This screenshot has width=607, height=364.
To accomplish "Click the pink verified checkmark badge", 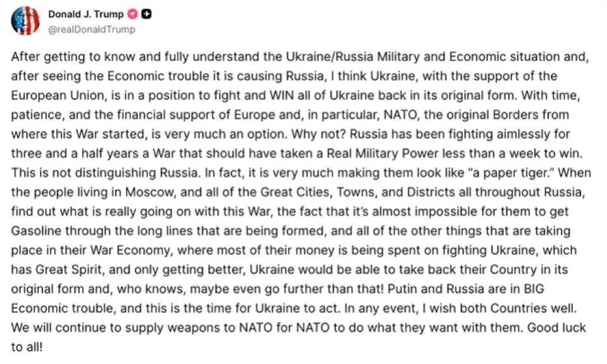I will (x=132, y=15).
